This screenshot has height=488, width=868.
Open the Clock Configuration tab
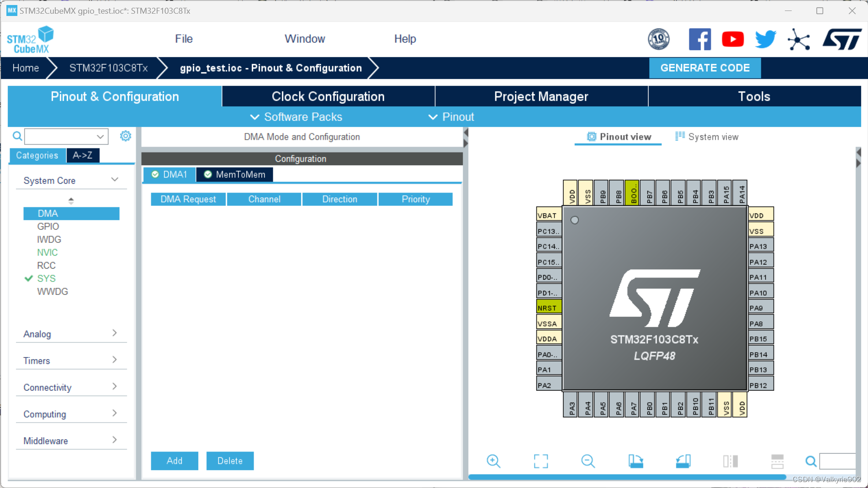tap(328, 96)
